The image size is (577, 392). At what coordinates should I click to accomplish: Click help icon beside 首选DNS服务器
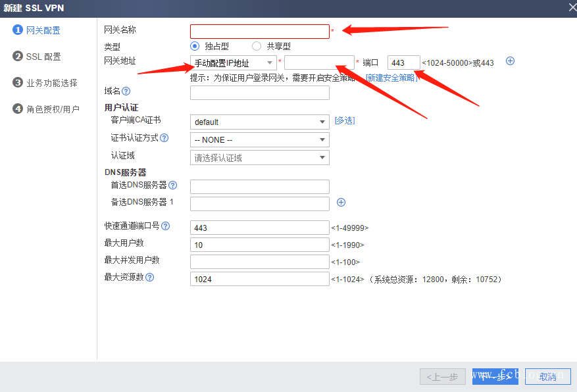tap(173, 185)
